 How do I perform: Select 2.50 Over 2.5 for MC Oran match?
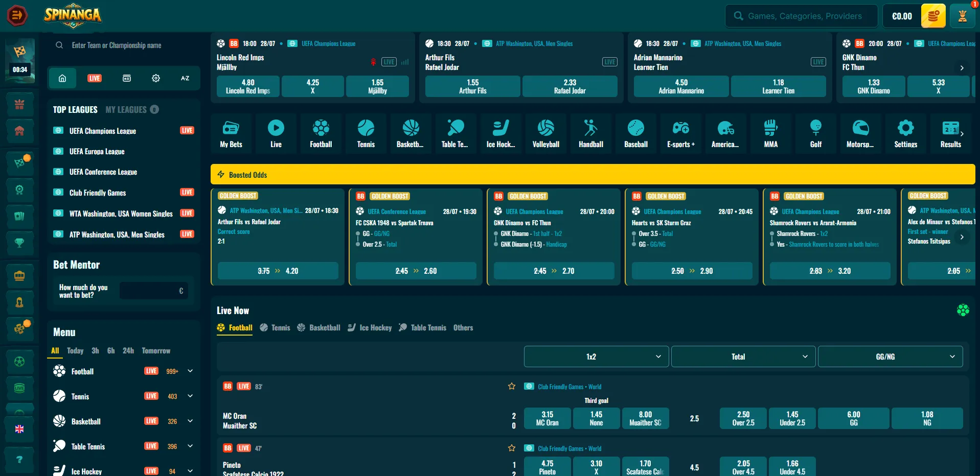pyautogui.click(x=743, y=418)
